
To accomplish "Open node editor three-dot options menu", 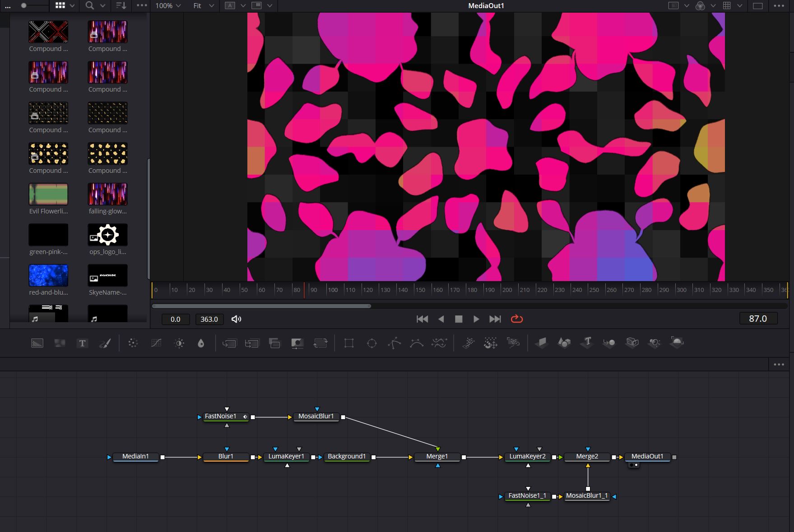I will [779, 365].
